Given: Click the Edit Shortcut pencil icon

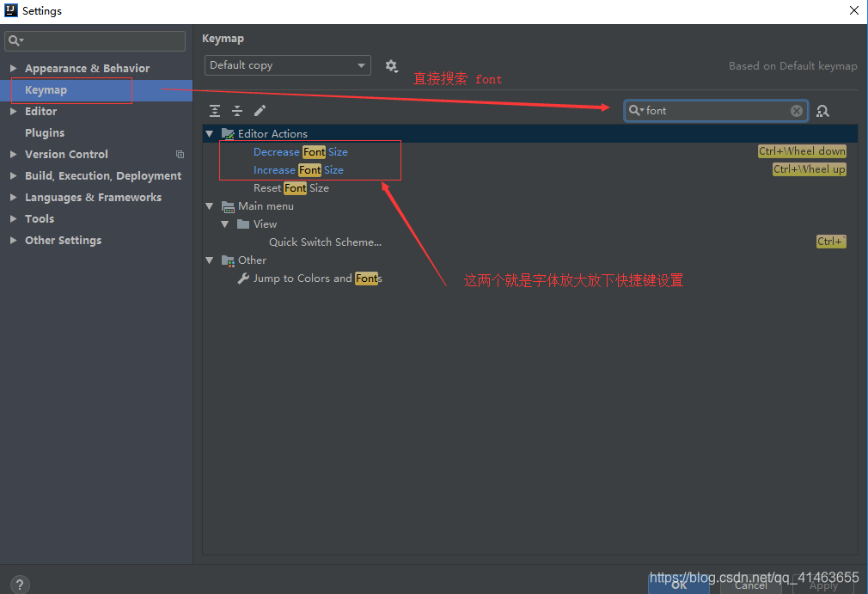Looking at the screenshot, I should pyautogui.click(x=260, y=111).
